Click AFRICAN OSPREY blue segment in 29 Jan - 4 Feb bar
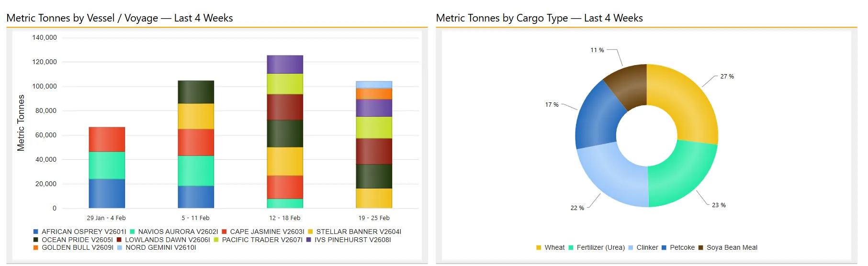This screenshot has height=266, width=868. pyautogui.click(x=107, y=194)
